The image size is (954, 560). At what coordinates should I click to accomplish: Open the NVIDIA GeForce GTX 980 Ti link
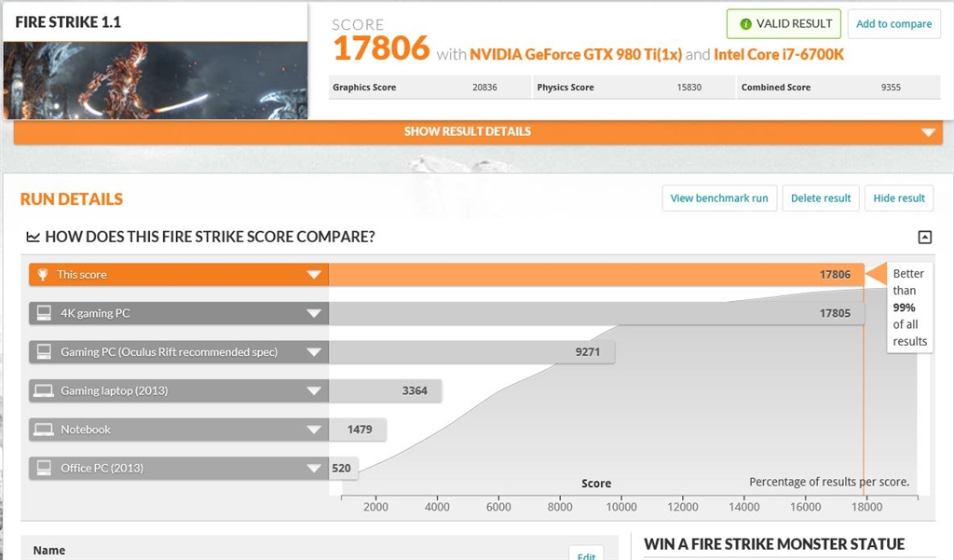click(x=576, y=55)
